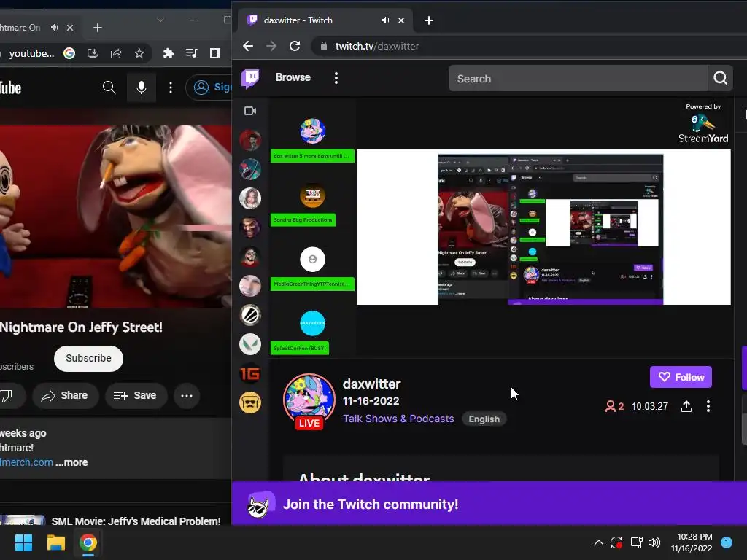Open the yellow mustache-face channel in sidebar
This screenshot has height=560, width=747.
click(250, 402)
